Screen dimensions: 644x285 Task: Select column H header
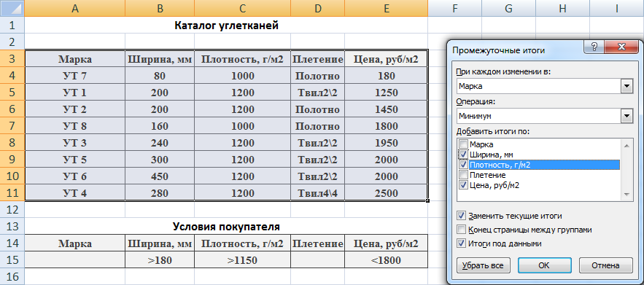562,8
